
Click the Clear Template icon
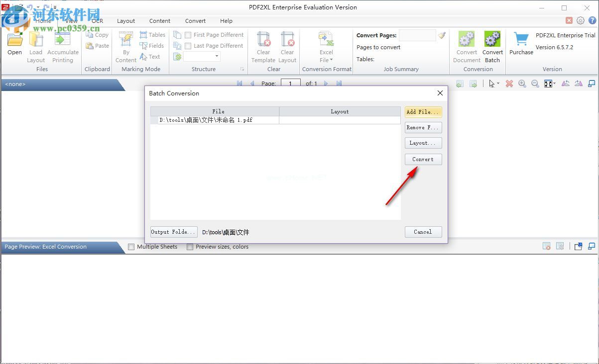263,40
